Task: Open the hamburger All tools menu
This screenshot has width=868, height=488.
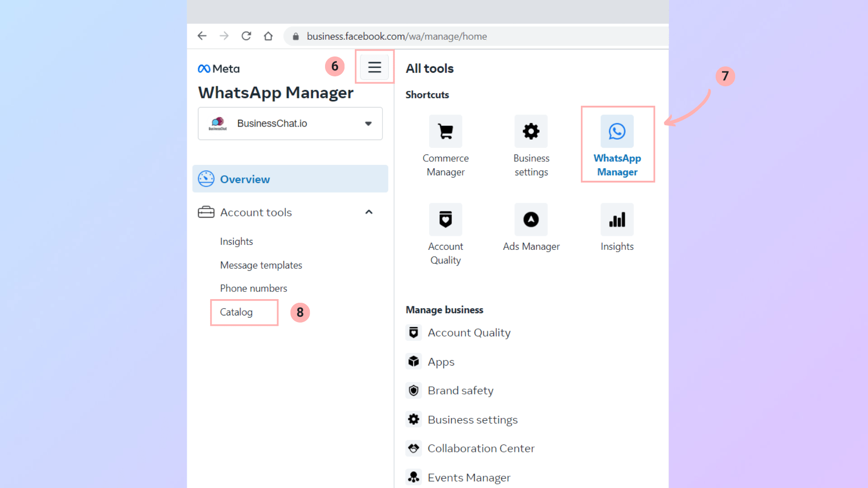Action: [x=374, y=67]
